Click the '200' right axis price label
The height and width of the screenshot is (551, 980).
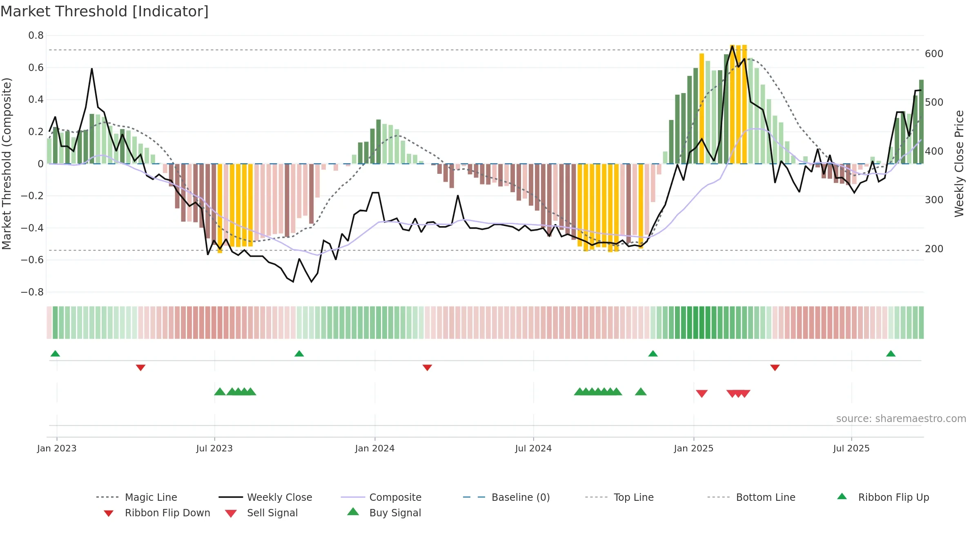point(934,249)
